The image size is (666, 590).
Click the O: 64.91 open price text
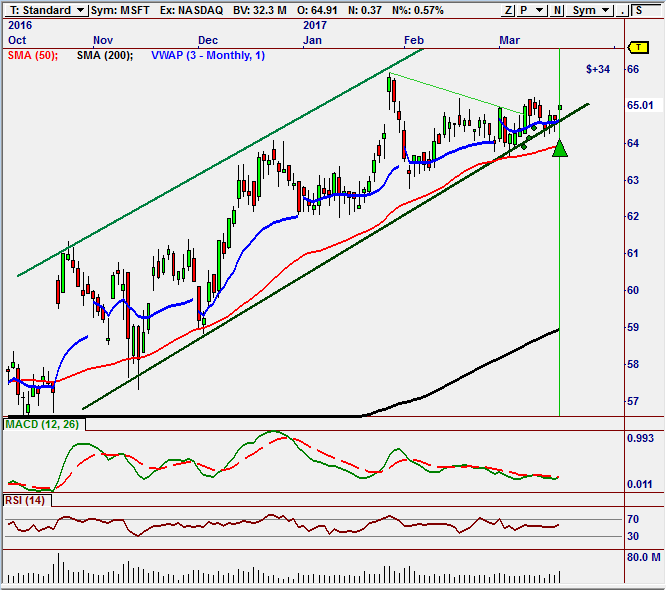click(x=318, y=10)
